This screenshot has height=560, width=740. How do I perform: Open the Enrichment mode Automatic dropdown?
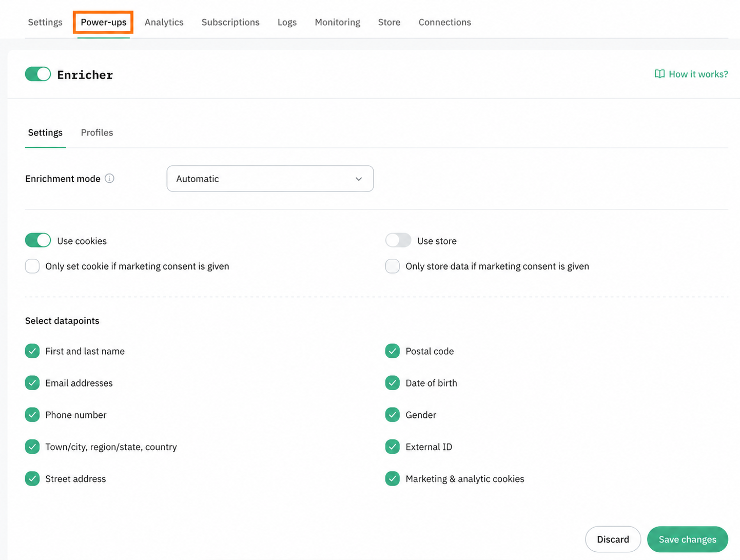point(270,179)
